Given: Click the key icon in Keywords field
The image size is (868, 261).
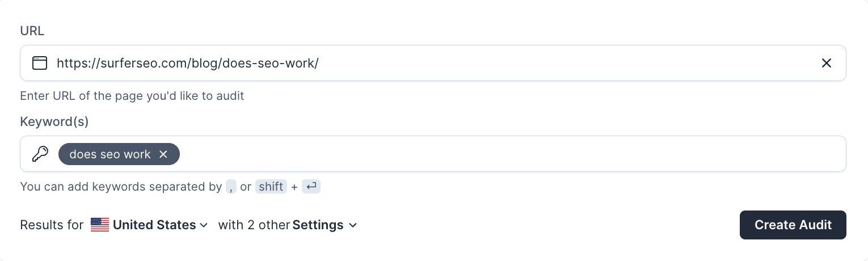Looking at the screenshot, I should tap(40, 154).
